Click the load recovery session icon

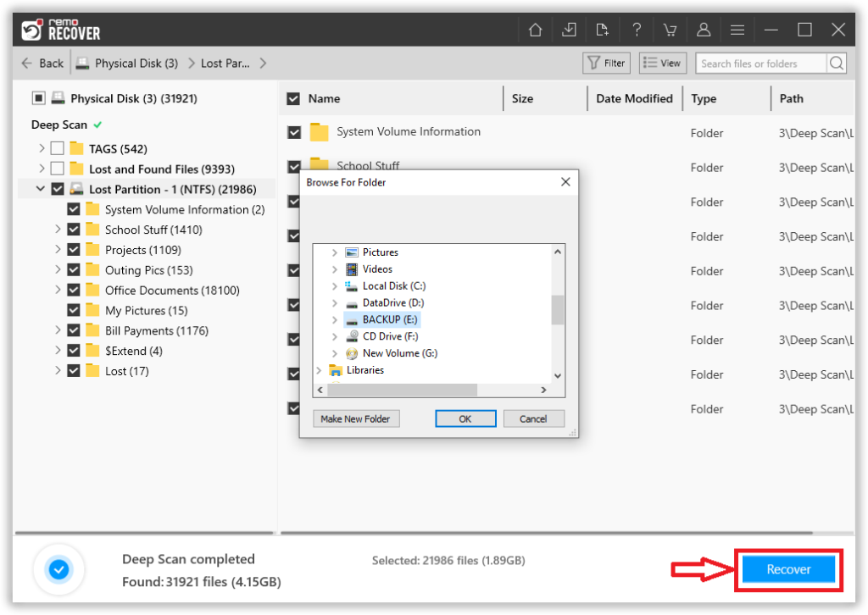(603, 30)
